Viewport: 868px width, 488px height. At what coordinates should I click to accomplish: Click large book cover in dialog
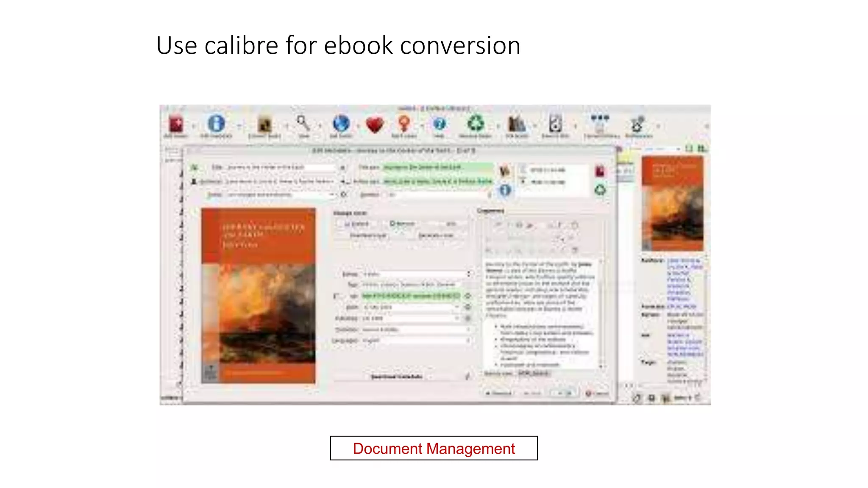pos(259,296)
